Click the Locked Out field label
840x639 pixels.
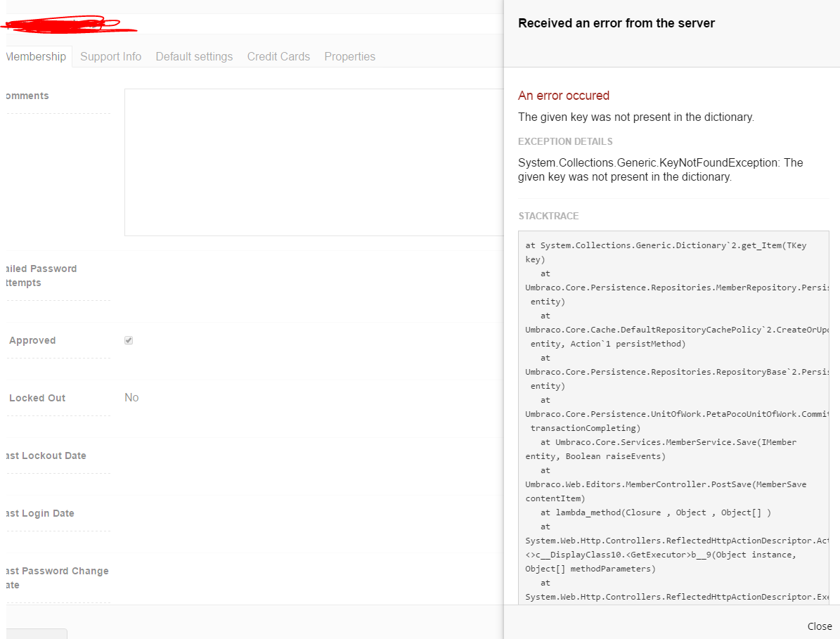(37, 398)
